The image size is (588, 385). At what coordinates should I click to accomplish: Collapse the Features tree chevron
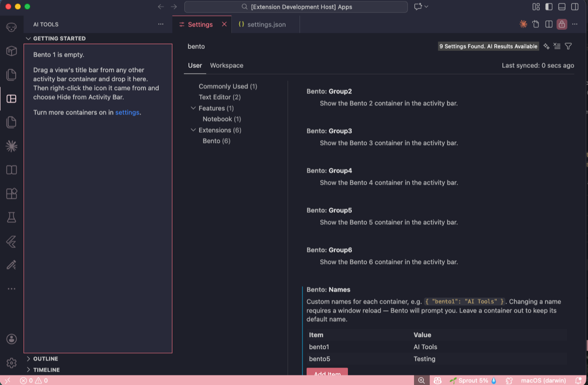click(x=193, y=108)
